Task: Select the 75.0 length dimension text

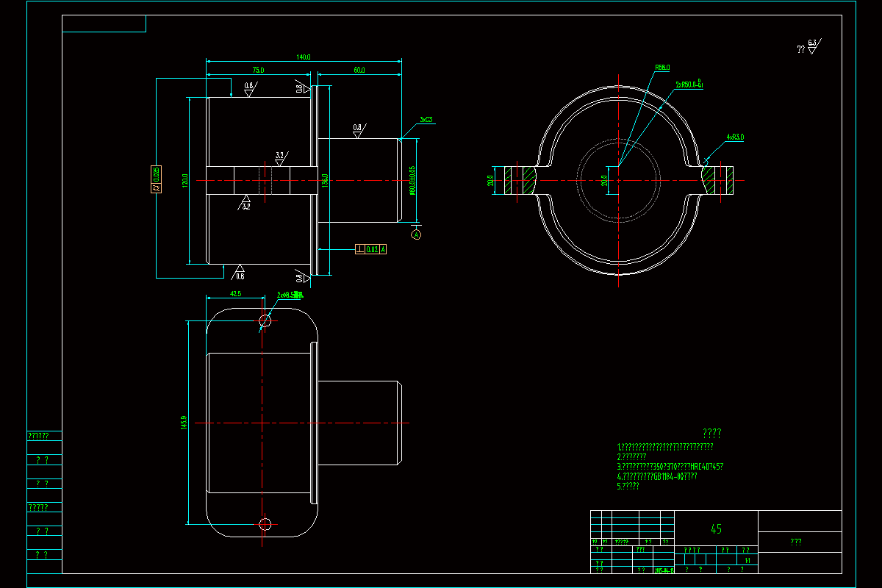Action: pos(258,71)
